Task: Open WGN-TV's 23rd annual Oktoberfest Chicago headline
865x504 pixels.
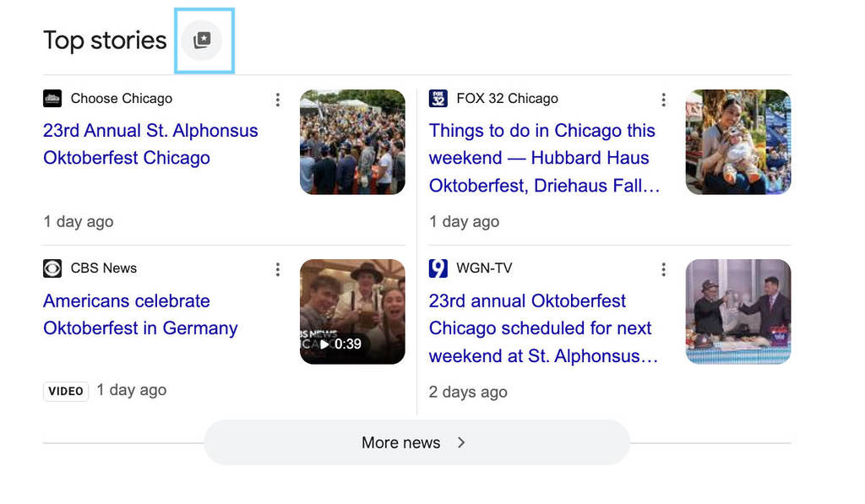Action: (x=542, y=328)
